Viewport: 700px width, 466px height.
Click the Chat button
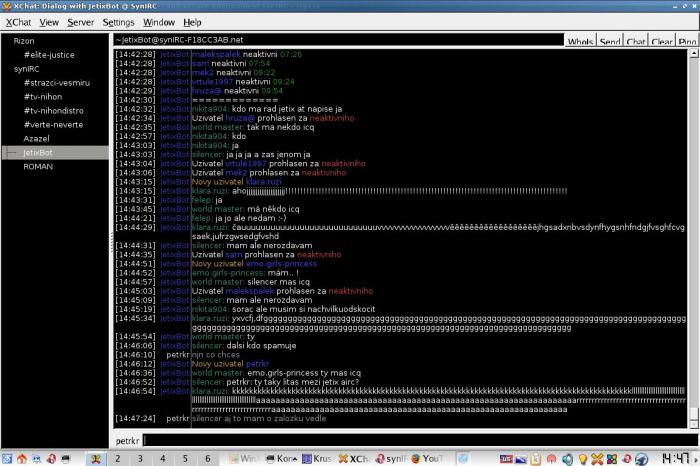pos(636,41)
